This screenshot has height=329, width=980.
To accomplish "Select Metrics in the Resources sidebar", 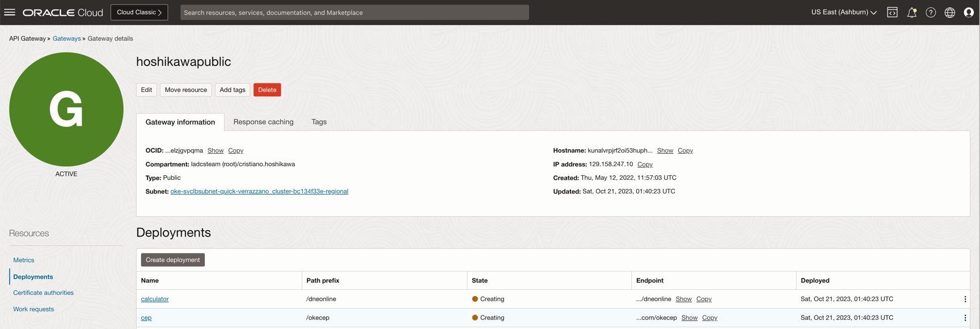I will coord(24,260).
